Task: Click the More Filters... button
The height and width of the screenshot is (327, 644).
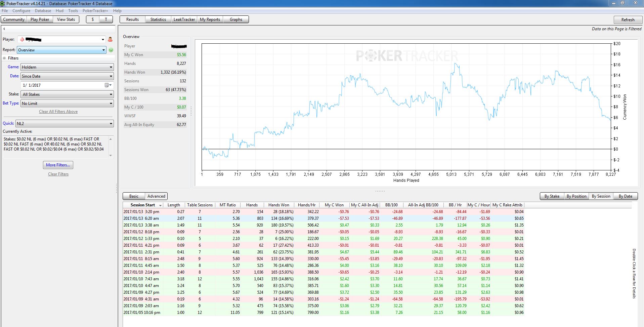Action: point(58,165)
